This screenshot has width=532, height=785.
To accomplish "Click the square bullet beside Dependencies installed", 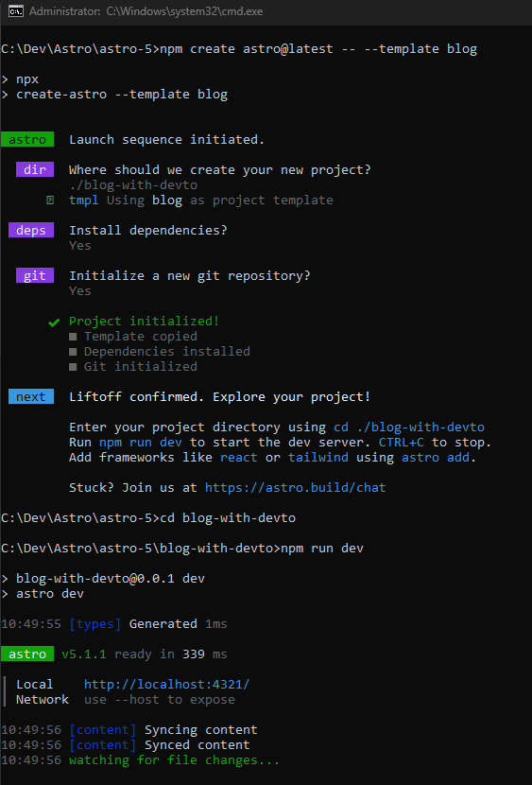I will (73, 352).
